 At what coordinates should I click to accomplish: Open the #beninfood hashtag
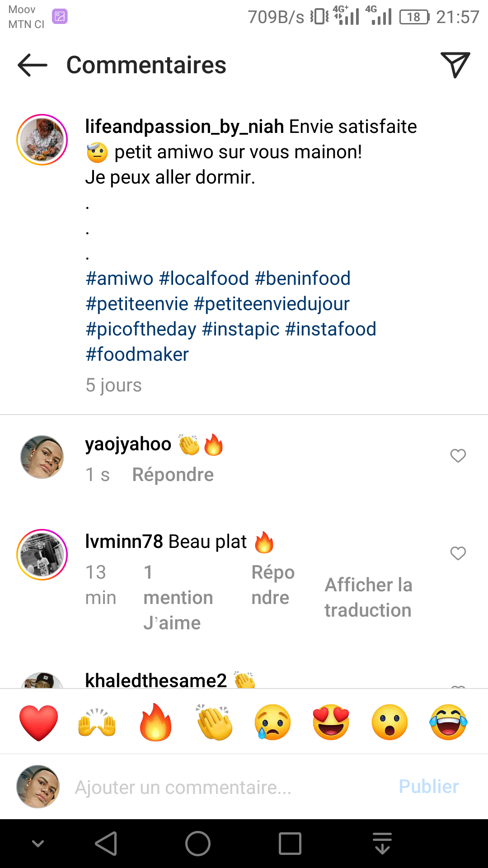tap(303, 278)
